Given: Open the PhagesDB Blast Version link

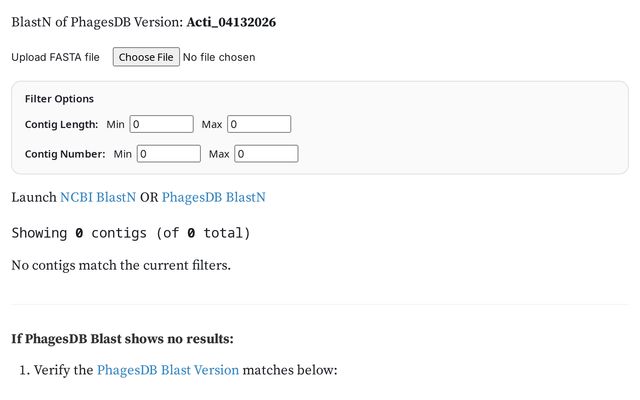Looking at the screenshot, I should pyautogui.click(x=167, y=370).
